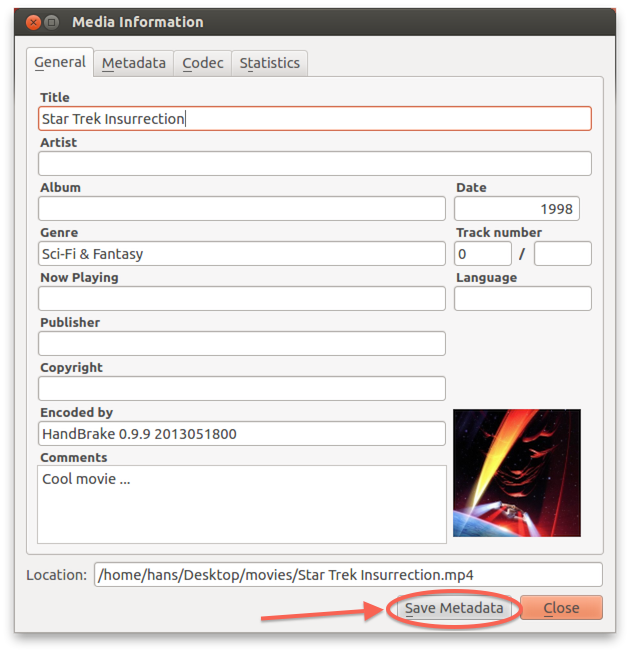630x653 pixels.
Task: Click the Publisher text field
Action: pos(241,344)
